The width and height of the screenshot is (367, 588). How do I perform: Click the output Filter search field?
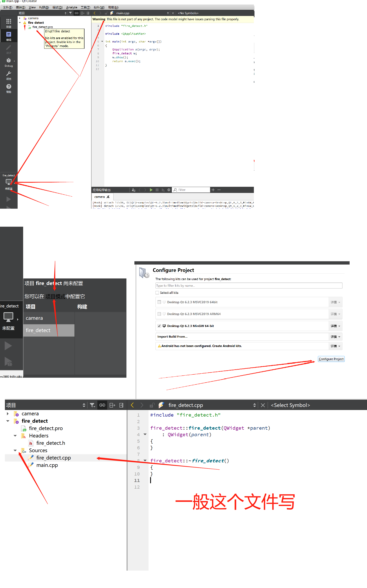(x=191, y=190)
